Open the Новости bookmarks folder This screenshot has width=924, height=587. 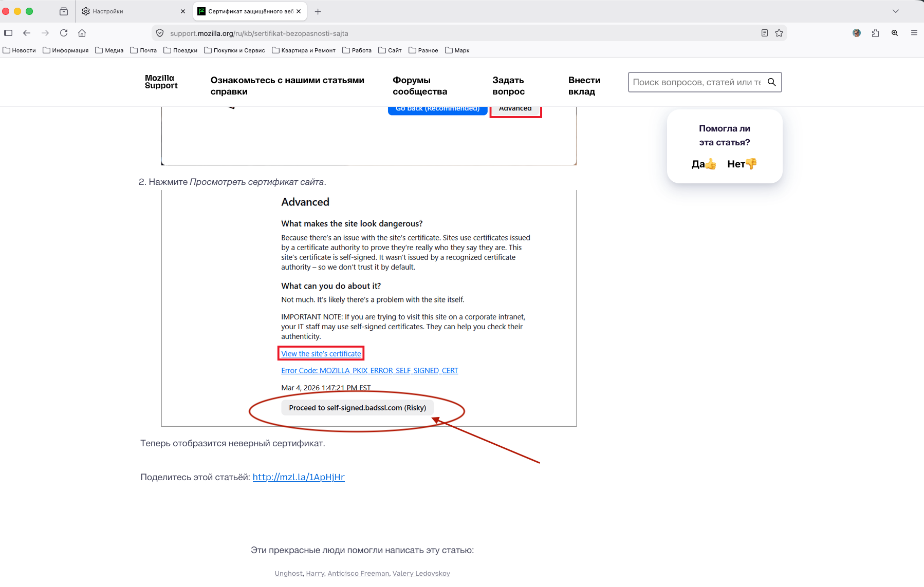[20, 50]
